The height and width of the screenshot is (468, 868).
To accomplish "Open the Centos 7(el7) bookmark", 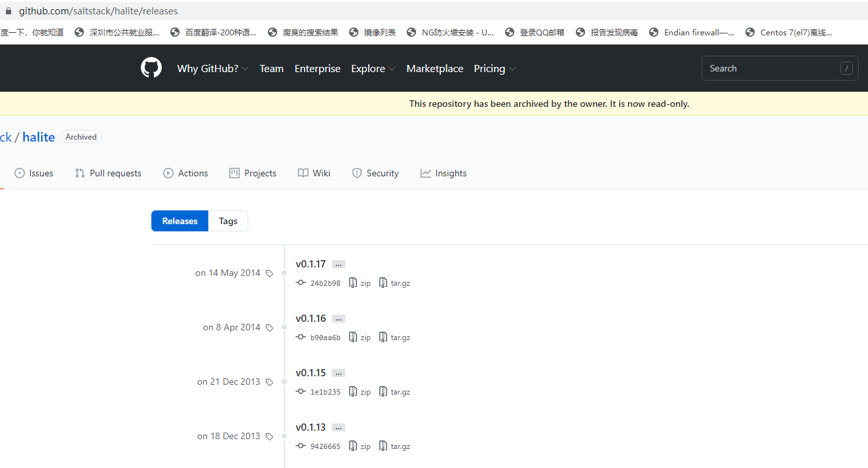I will (x=789, y=32).
